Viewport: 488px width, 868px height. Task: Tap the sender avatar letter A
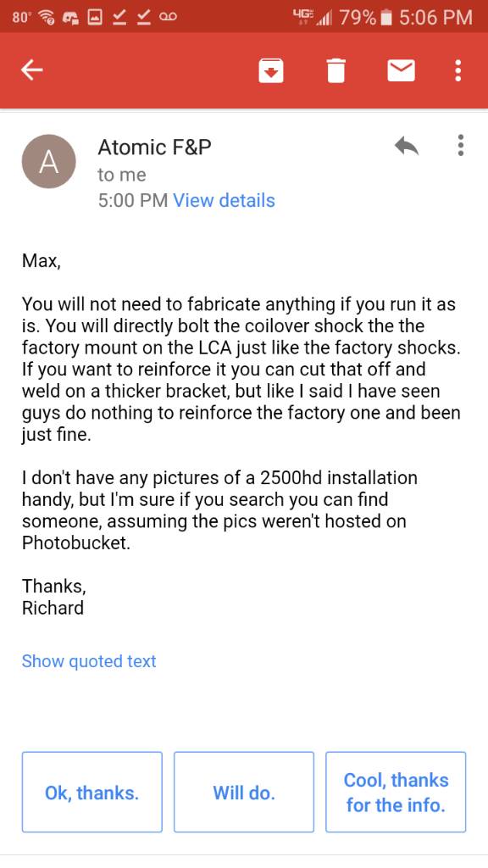(x=48, y=161)
